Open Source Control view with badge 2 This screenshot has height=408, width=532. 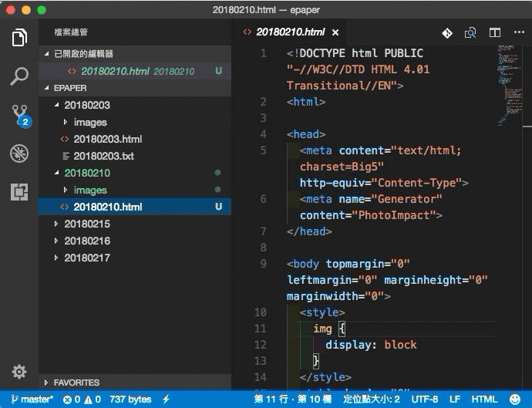click(x=21, y=116)
